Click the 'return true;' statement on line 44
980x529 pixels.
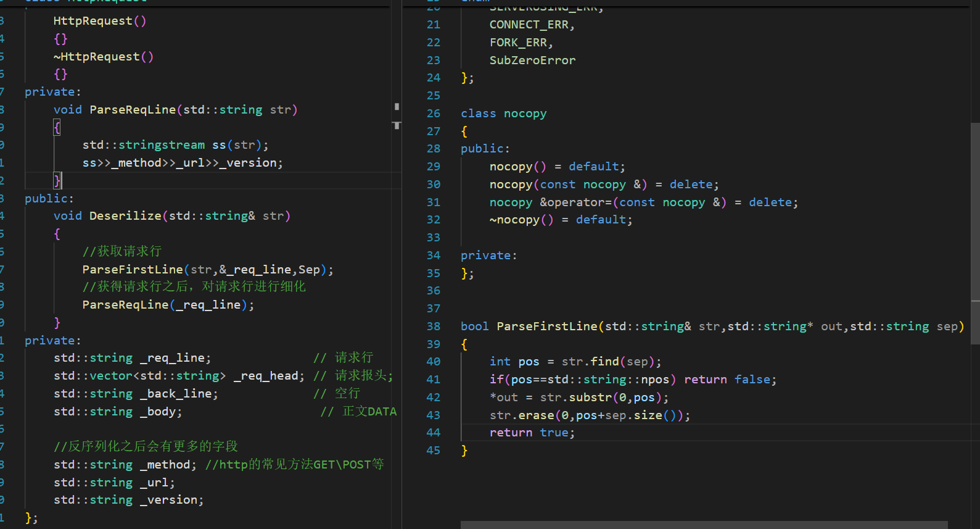pos(532,433)
